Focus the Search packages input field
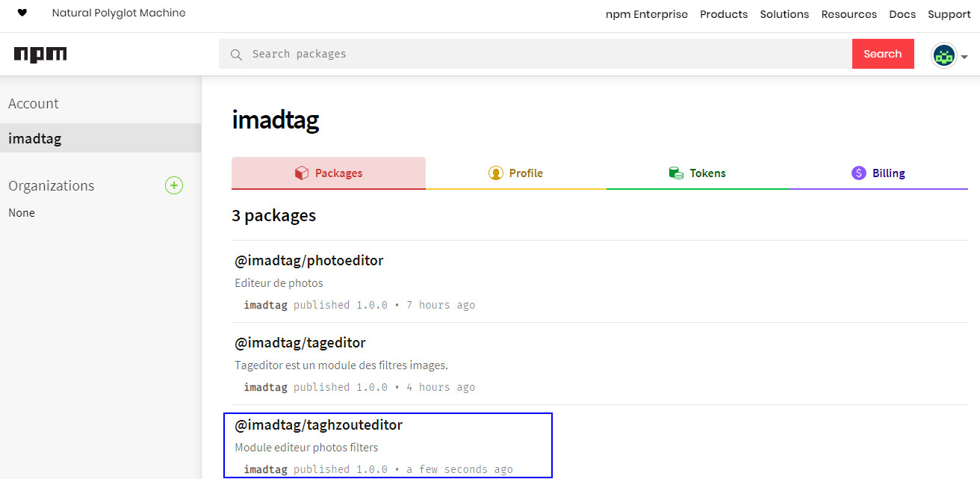This screenshot has width=980, height=479. [536, 54]
